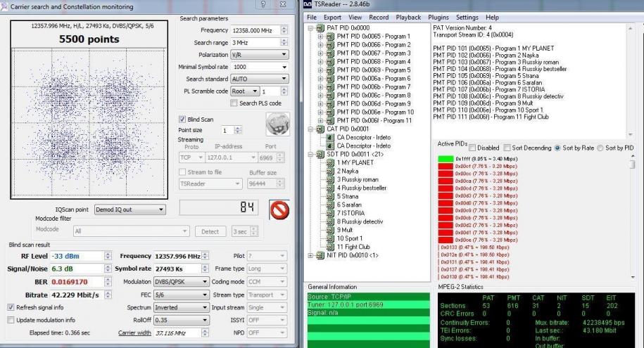
Task: Expand the NIT PID 0x0010 node
Action: tap(311, 255)
